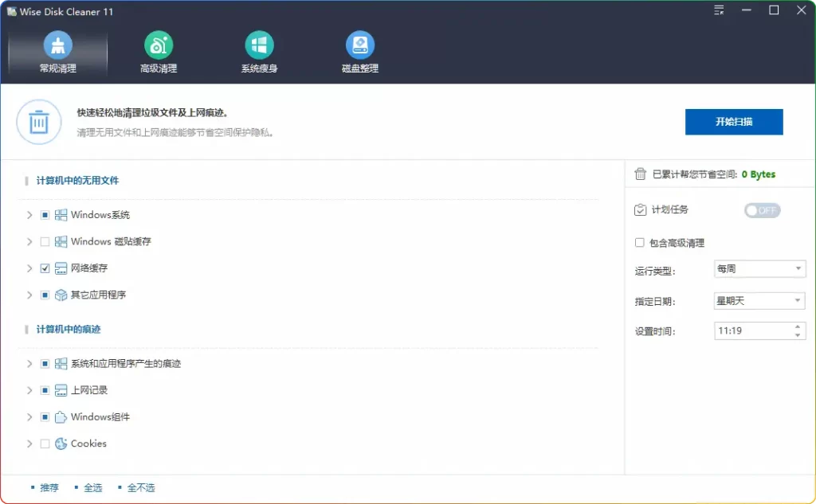
Task: Click the Windows系统 category icon
Action: [61, 215]
